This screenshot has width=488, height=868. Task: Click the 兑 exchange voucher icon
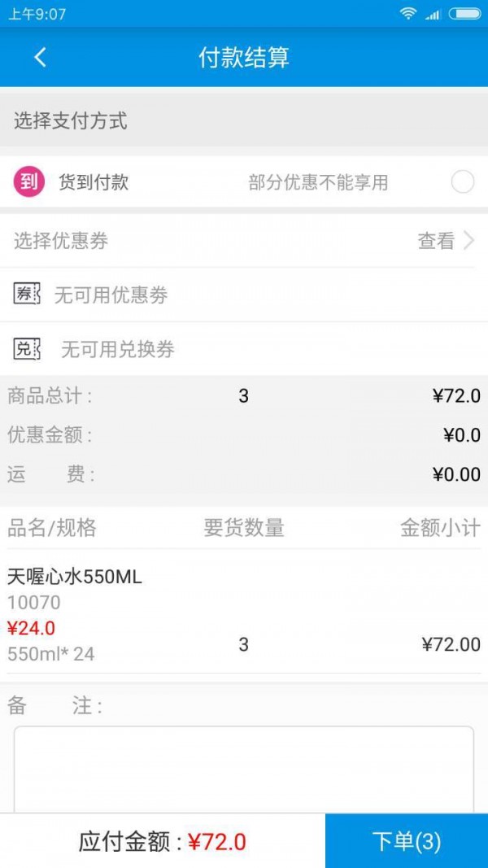click(25, 349)
